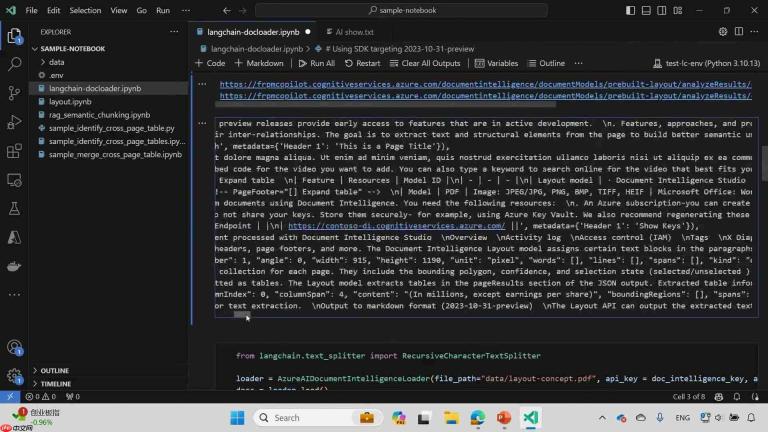Image resolution: width=768 pixels, height=432 pixels.
Task: Open Source Control view
Action: (14, 93)
